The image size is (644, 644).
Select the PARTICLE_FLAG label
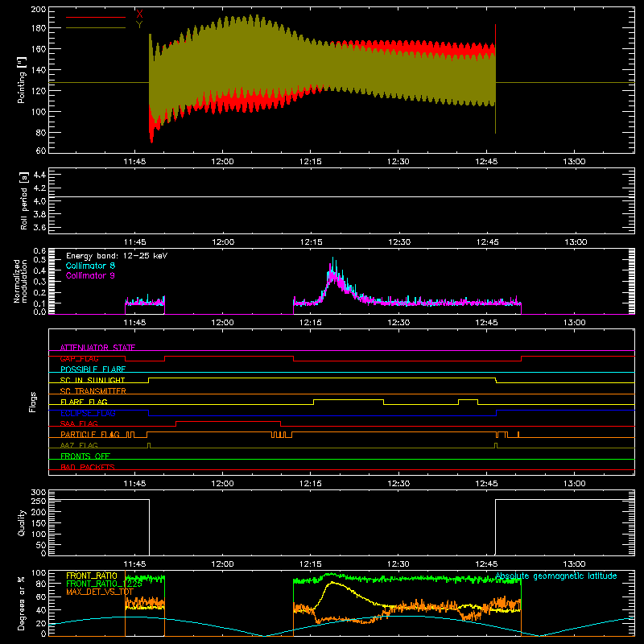pos(90,434)
